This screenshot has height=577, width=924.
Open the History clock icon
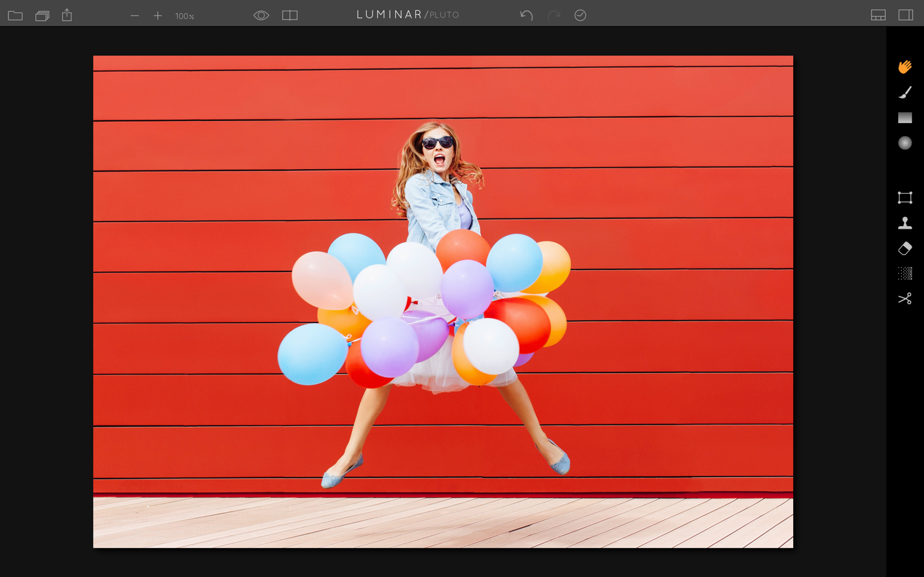pyautogui.click(x=581, y=16)
